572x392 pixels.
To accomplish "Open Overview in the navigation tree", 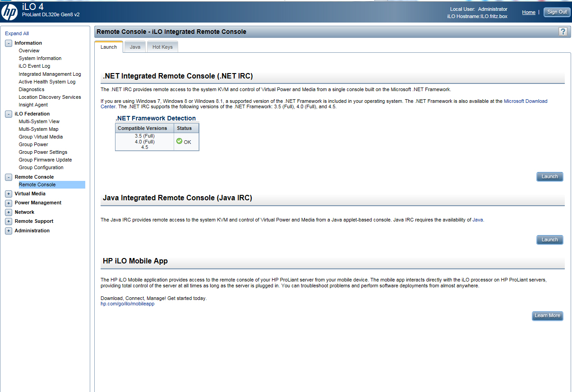I will click(29, 51).
